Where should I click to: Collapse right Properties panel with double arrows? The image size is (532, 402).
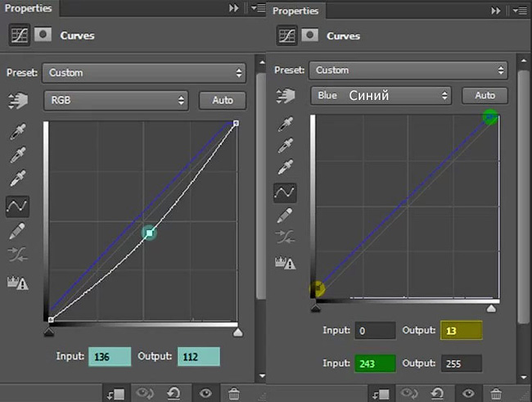(x=496, y=11)
